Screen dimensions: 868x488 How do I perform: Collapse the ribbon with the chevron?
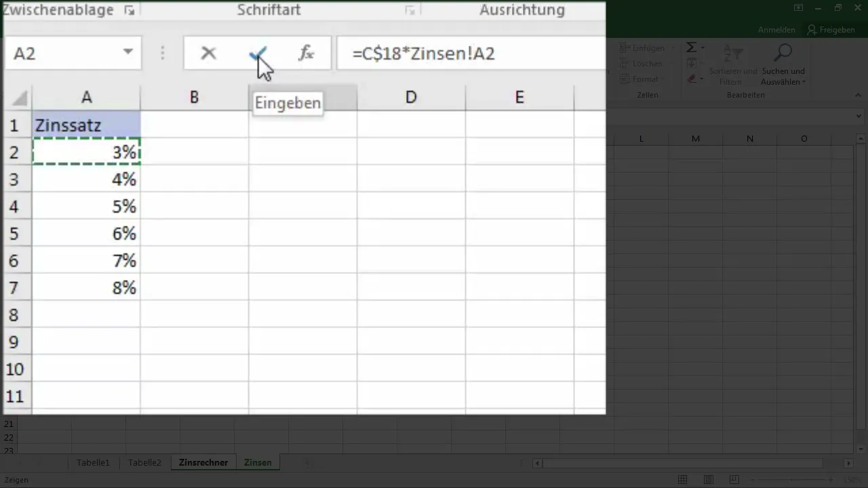(859, 95)
